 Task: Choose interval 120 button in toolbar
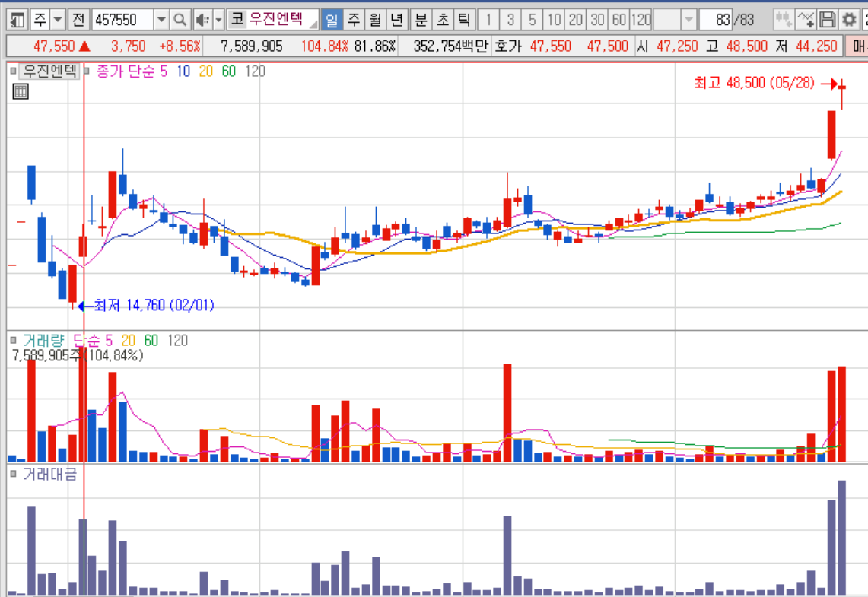click(641, 21)
